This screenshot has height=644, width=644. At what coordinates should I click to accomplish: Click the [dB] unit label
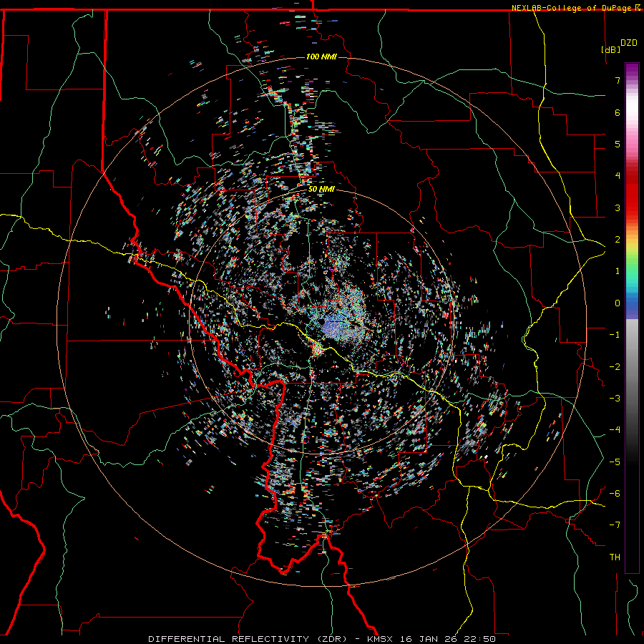coord(611,49)
